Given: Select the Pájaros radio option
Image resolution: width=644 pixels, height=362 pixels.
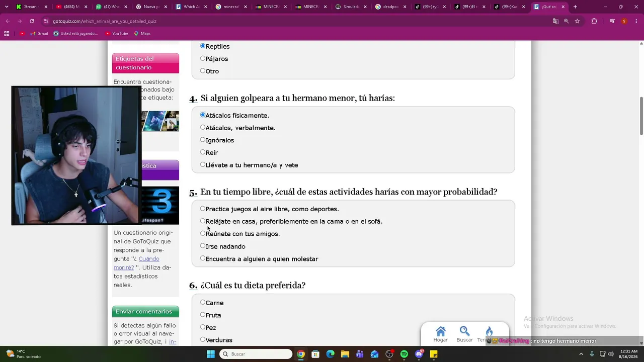Looking at the screenshot, I should pos(203,58).
